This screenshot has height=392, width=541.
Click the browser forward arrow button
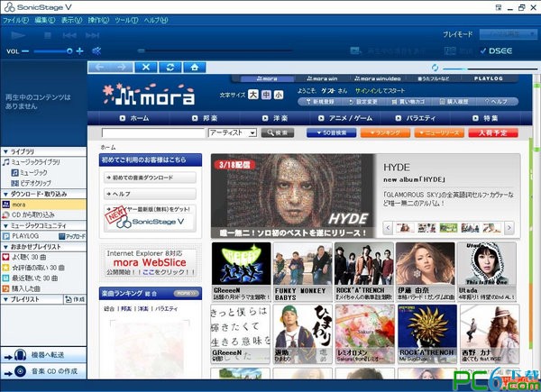[x=122, y=68]
